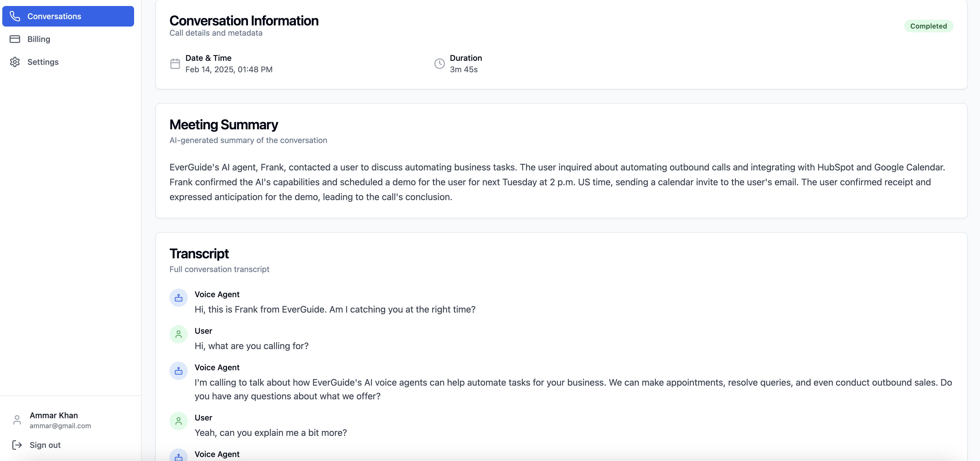
Task: Click the second Voice Agent robot avatar
Action: pos(178,371)
